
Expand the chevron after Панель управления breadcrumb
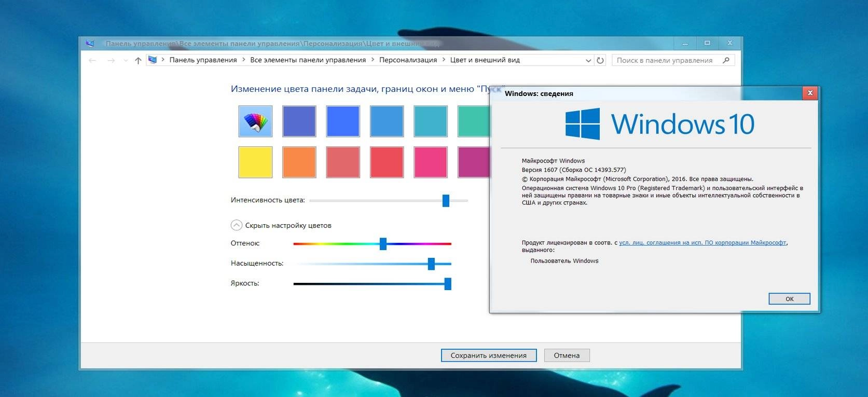[244, 60]
